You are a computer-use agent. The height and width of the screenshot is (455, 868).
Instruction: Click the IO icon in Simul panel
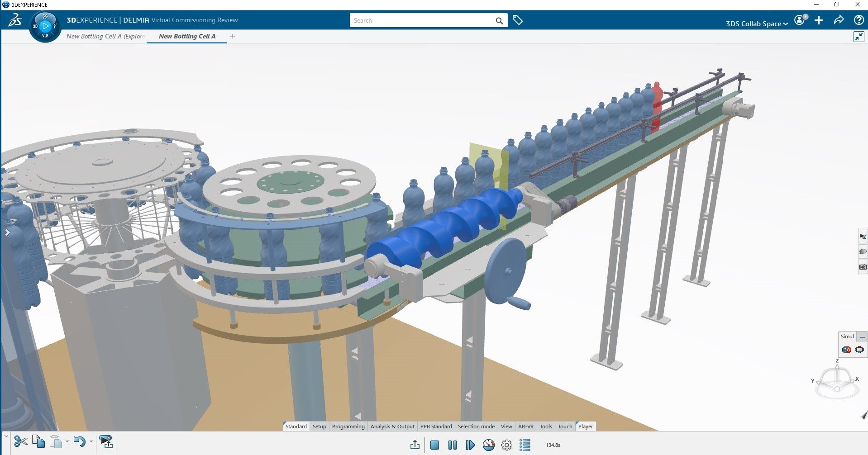846,350
